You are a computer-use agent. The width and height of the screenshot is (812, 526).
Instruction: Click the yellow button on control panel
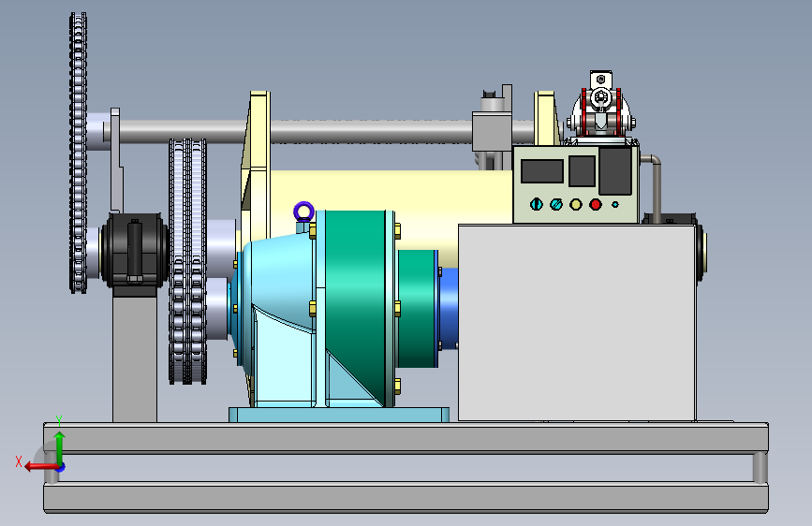point(576,204)
